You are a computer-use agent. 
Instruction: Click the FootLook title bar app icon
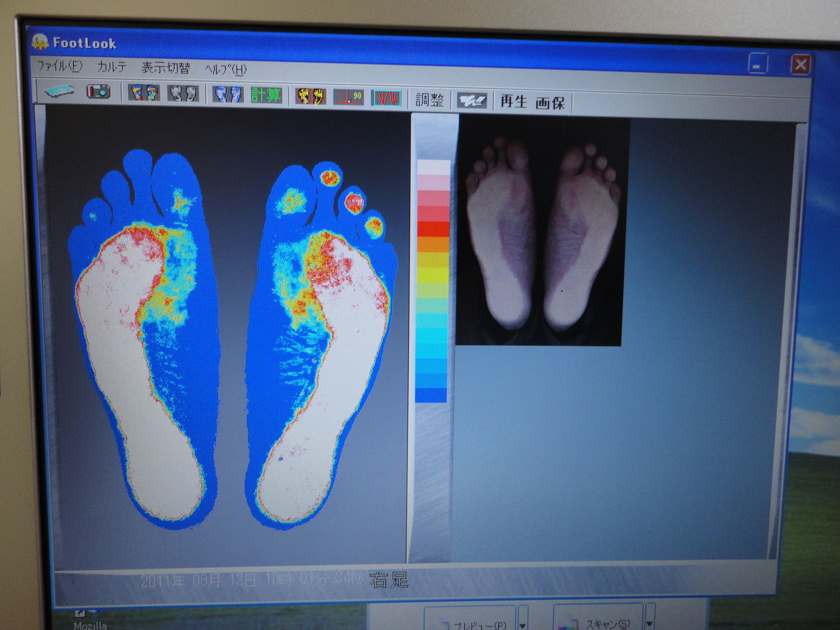click(x=40, y=42)
